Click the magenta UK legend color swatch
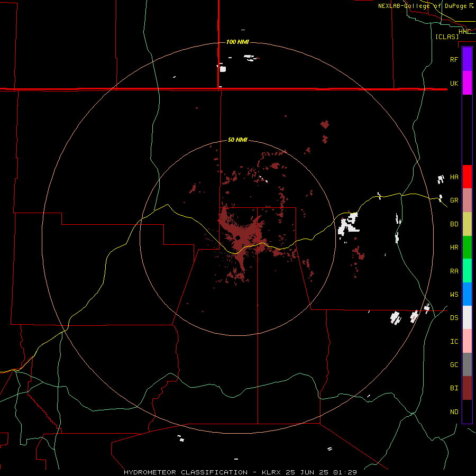Image resolution: width=476 pixels, height=476 pixels. (x=467, y=83)
